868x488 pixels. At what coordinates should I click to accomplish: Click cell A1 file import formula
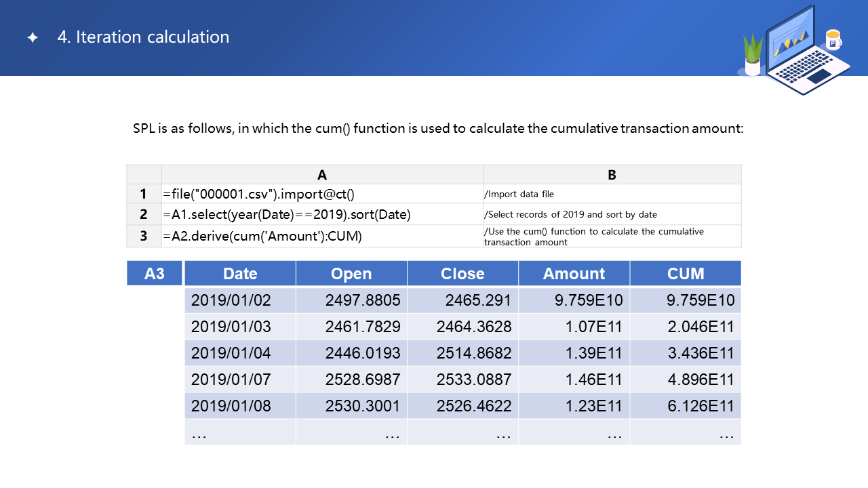[x=259, y=195]
